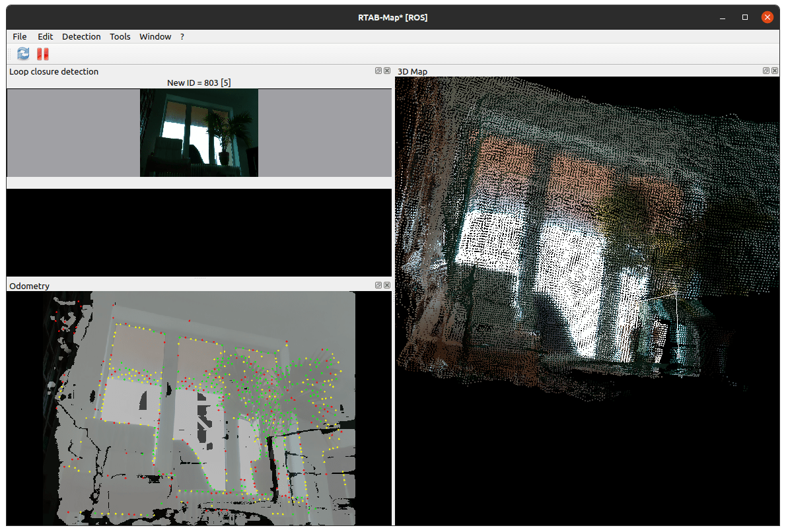This screenshot has width=786, height=532.
Task: Close the Loop closure detection panel
Action: point(387,71)
